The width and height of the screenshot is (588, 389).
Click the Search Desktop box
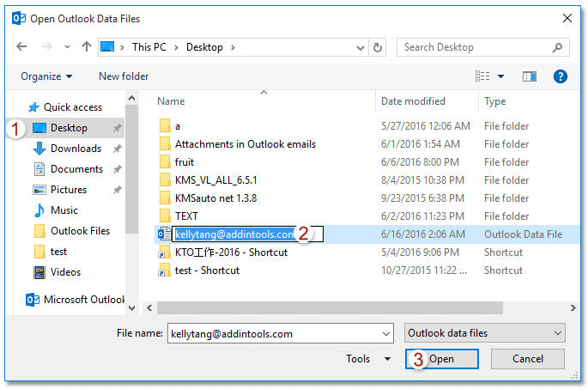coord(481,47)
